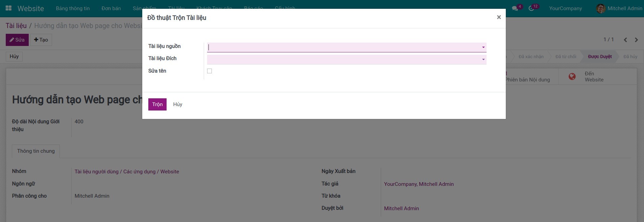The image size is (644, 222).
Task: Open the activities clock icon
Action: coord(531,8)
